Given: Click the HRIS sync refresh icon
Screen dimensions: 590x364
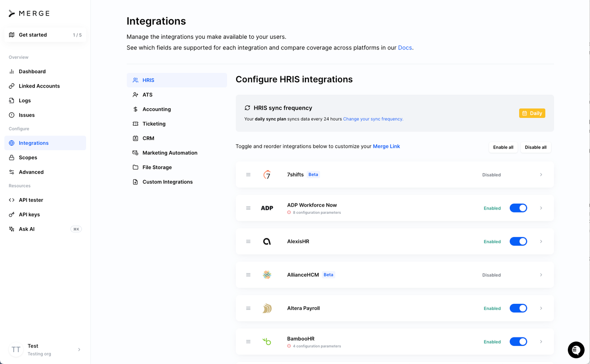Looking at the screenshot, I should coord(247,108).
